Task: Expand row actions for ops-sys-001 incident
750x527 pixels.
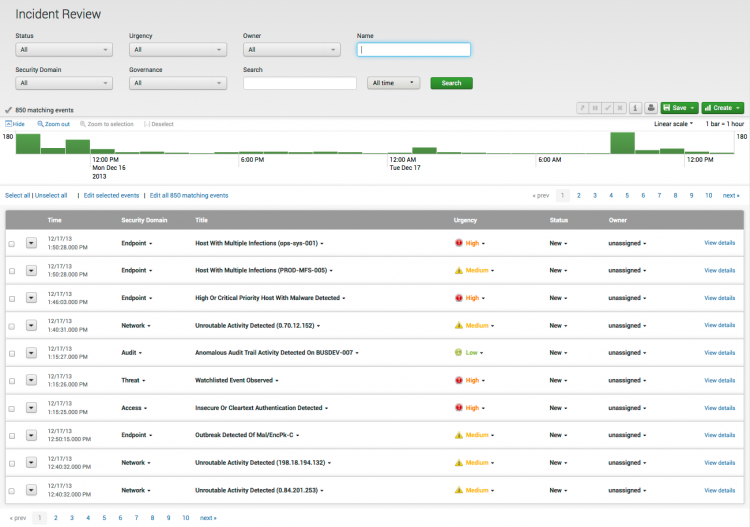Action: 31,243
